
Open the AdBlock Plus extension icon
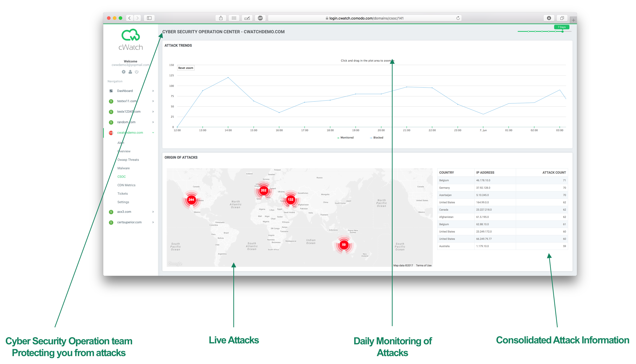(260, 18)
